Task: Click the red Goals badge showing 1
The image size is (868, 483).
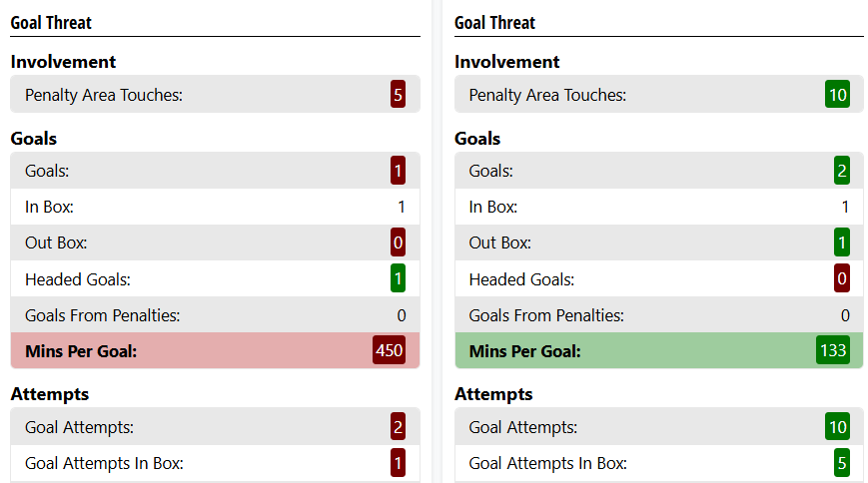Action: pos(398,171)
